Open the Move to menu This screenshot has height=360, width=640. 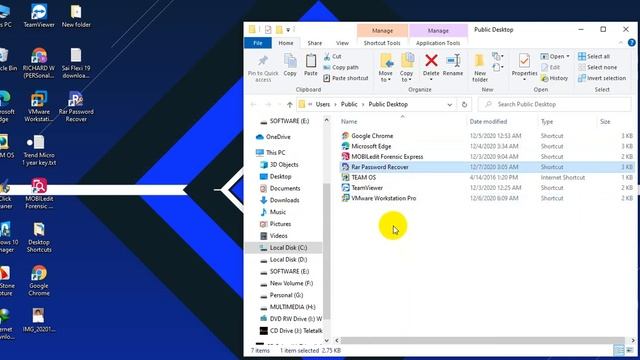(x=386, y=68)
